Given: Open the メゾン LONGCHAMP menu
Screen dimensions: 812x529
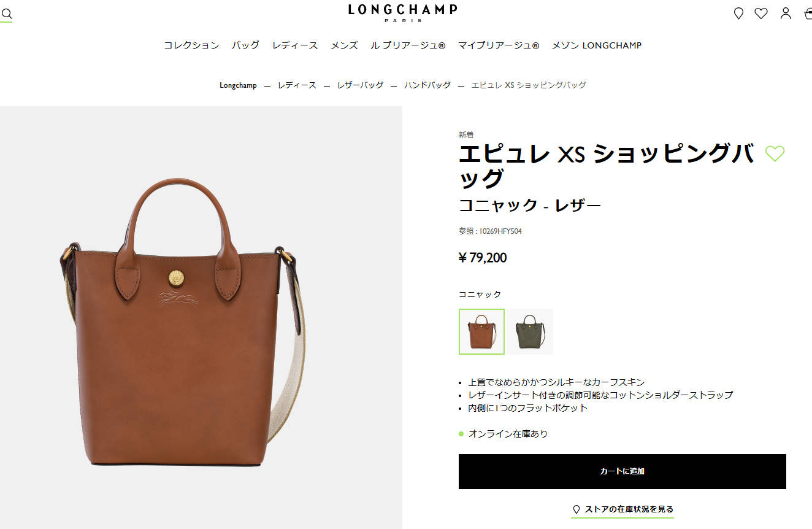Looking at the screenshot, I should click(597, 45).
